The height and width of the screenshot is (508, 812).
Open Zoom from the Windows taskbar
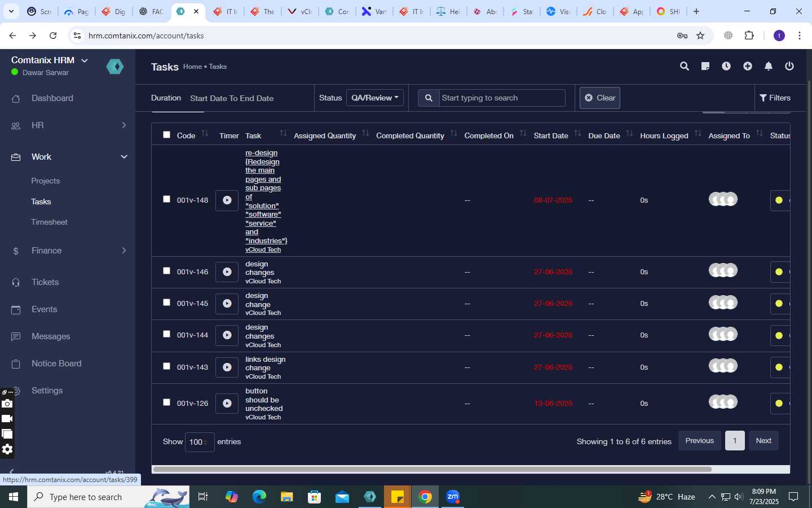[453, 497]
